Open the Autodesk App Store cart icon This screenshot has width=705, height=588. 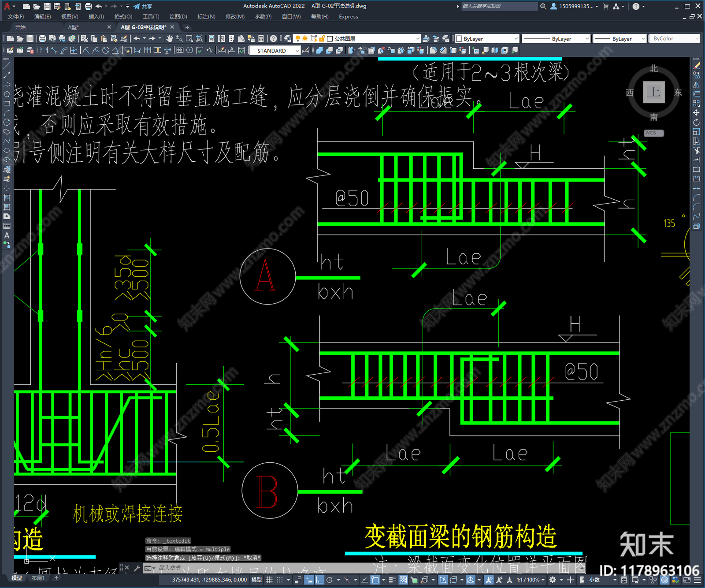606,6
